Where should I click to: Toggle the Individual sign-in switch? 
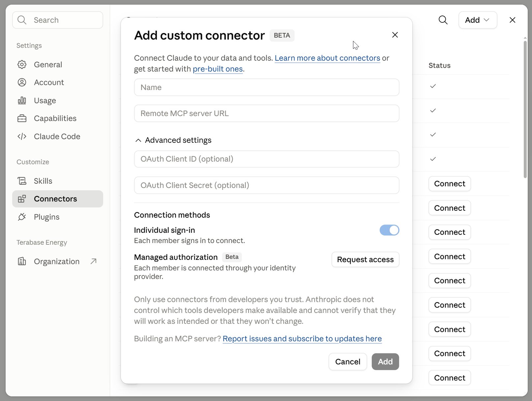pyautogui.click(x=389, y=230)
